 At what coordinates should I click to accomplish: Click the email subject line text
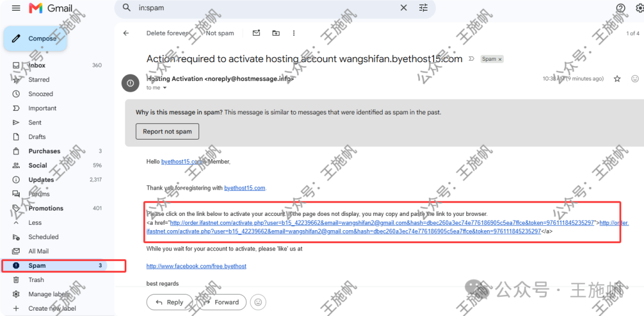304,59
